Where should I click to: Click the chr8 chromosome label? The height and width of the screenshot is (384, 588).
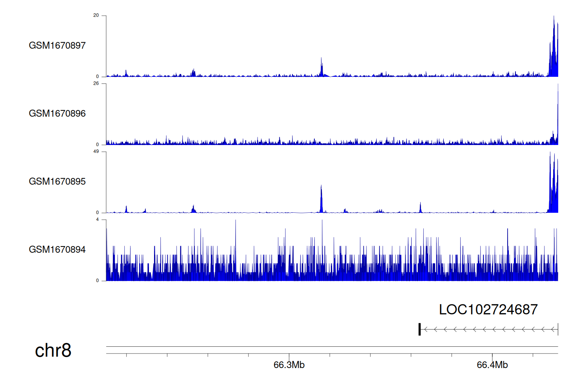pyautogui.click(x=53, y=350)
